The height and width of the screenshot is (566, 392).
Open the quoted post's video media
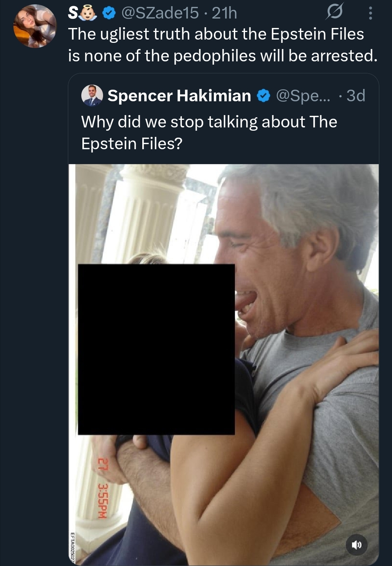coord(224,365)
